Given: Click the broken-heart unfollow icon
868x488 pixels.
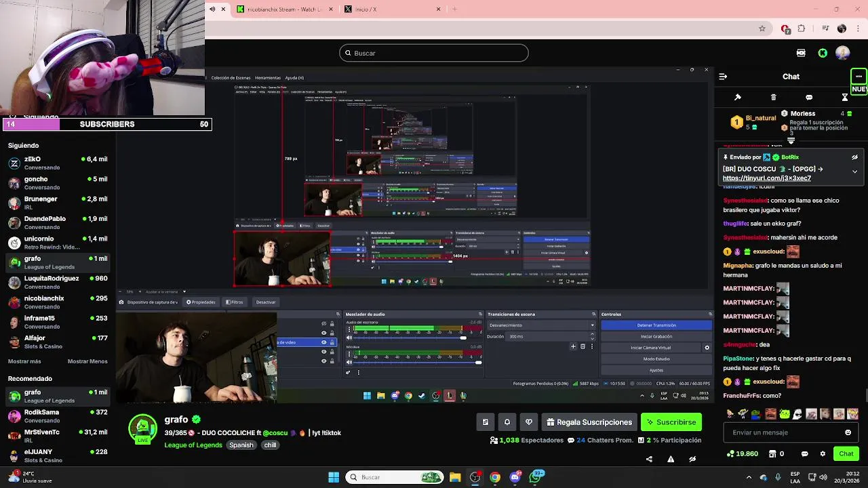Looking at the screenshot, I should pyautogui.click(x=529, y=422).
